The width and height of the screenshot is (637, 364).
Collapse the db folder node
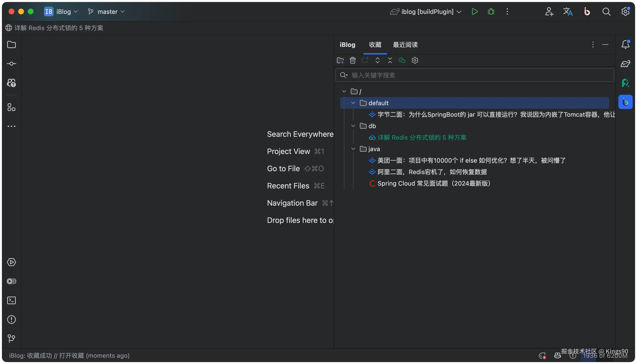click(353, 126)
